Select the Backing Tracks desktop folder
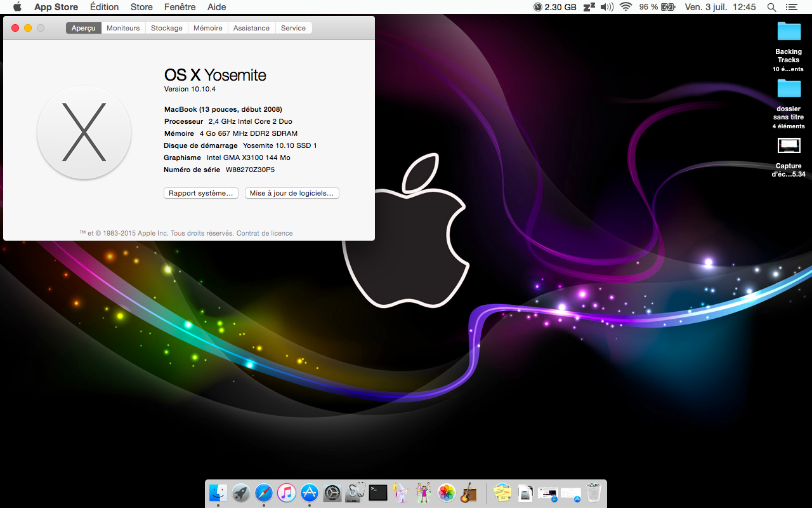This screenshot has width=812, height=508. pos(789,46)
